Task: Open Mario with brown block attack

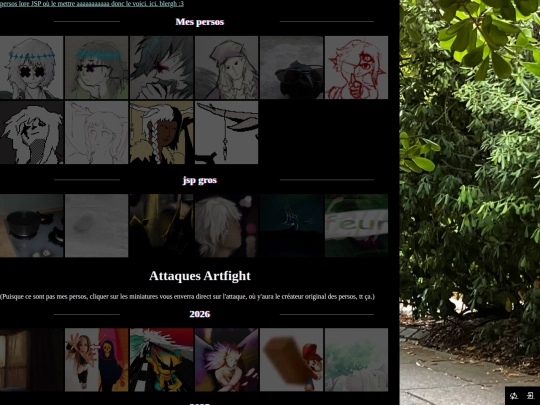Action: point(291,360)
